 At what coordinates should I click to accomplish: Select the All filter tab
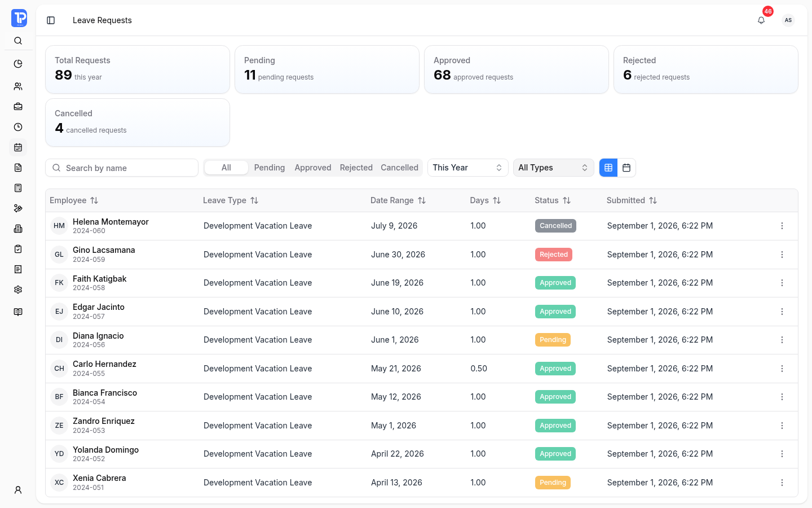click(x=226, y=168)
